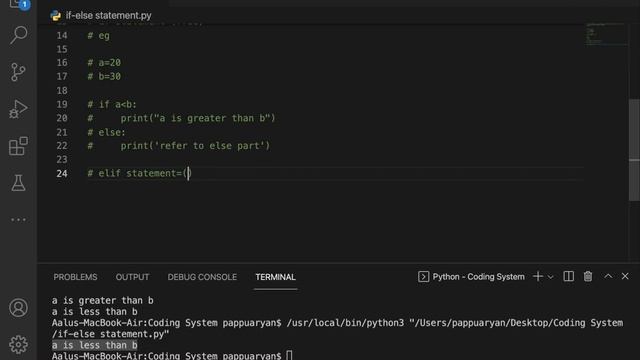
Task: Switch to the DEBUG CONSOLE tab
Action: [202, 277]
